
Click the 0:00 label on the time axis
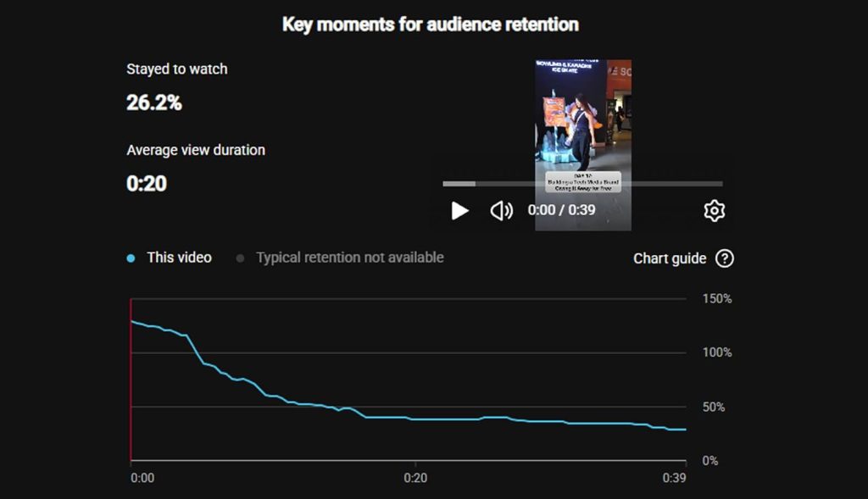142,478
